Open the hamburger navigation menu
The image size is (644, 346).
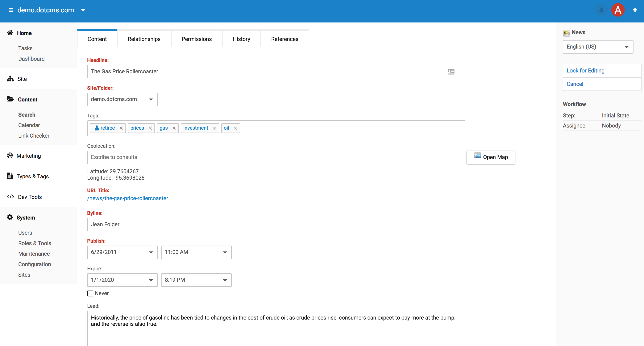pos(11,10)
